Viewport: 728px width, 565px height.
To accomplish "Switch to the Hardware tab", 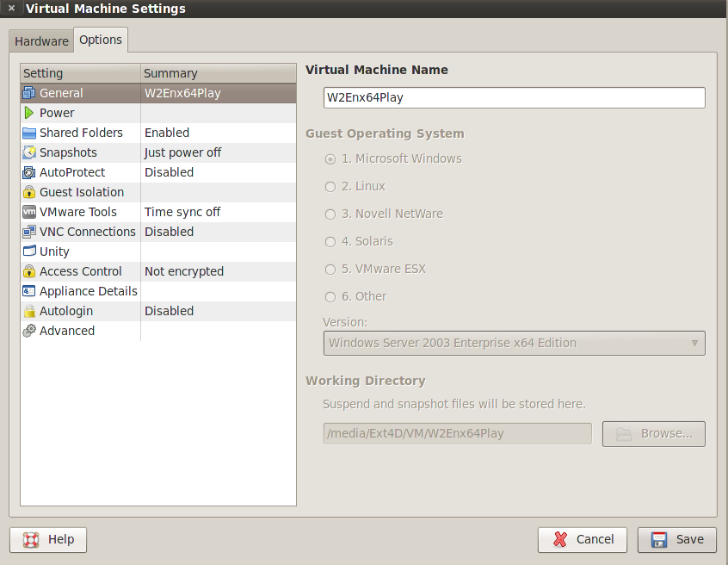I will (41, 41).
